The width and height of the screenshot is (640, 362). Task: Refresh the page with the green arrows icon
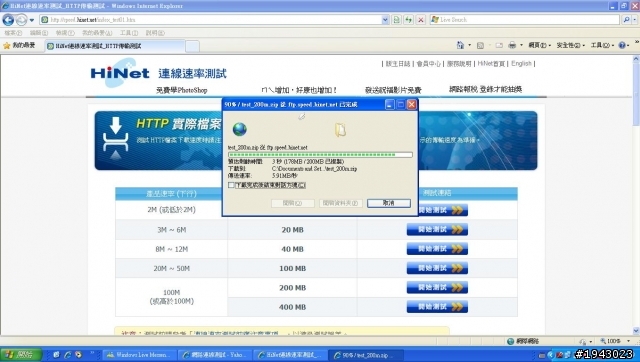(x=409, y=20)
